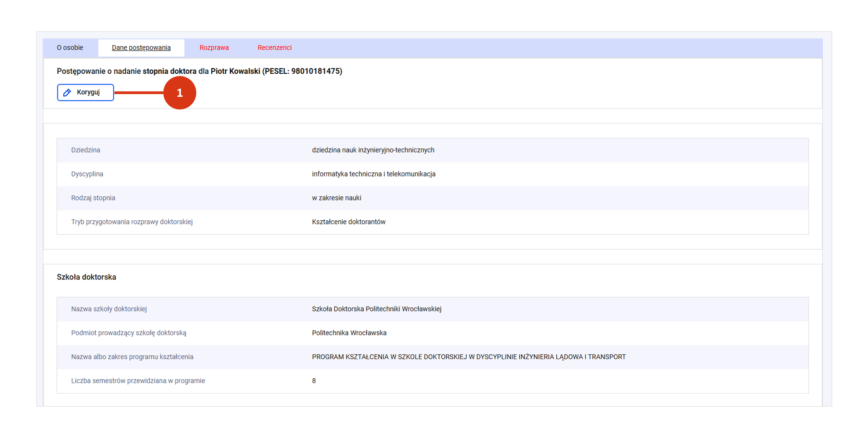Click the proceeding title with PESEL number

[199, 71]
